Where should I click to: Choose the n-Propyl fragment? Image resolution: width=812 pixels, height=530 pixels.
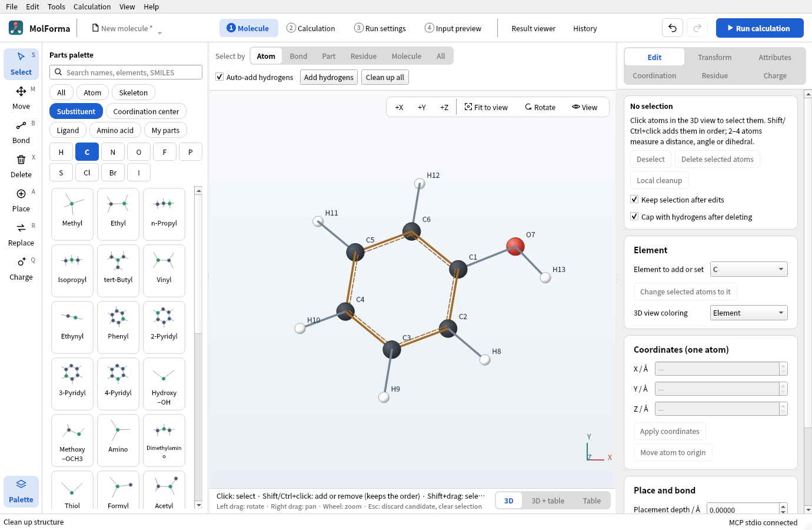164,214
